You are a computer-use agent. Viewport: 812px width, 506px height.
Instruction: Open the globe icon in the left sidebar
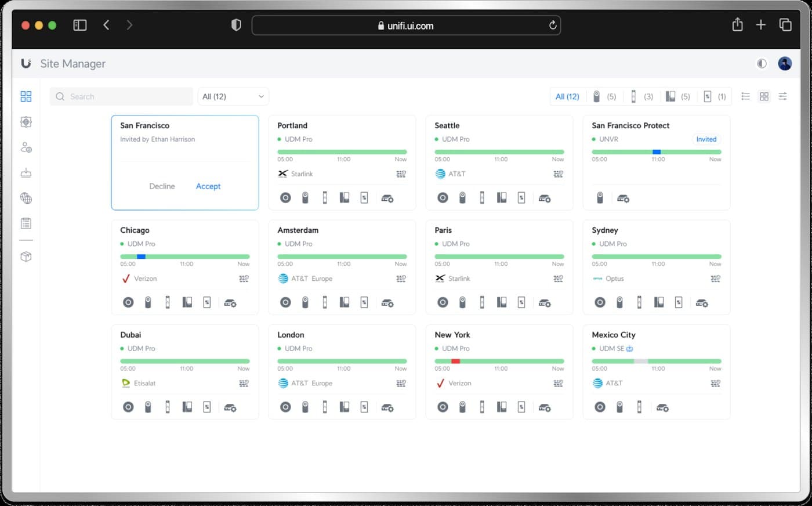pos(26,198)
